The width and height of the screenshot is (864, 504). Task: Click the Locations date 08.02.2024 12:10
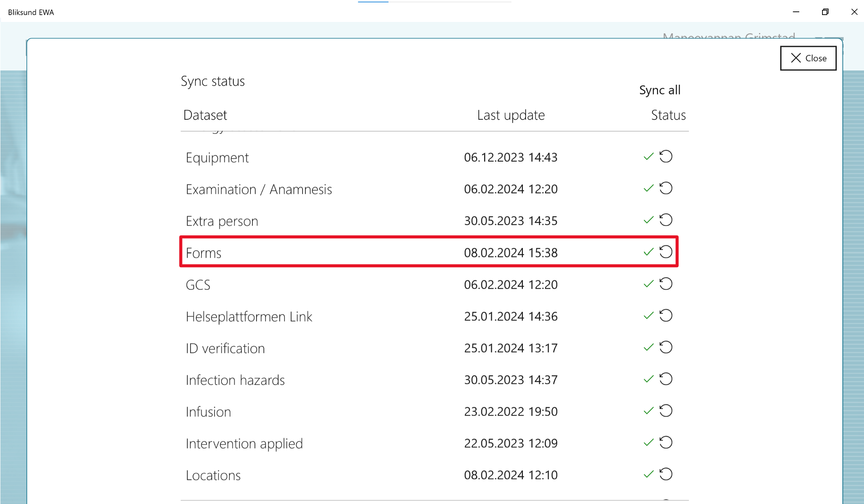coord(511,475)
